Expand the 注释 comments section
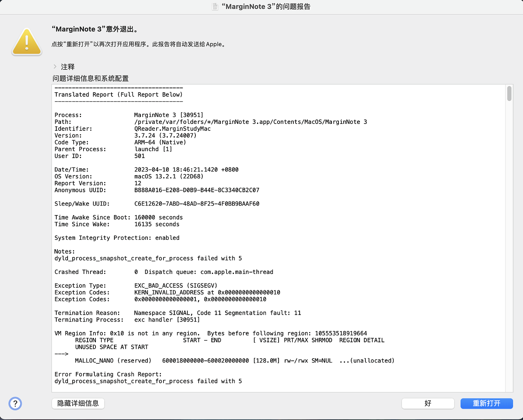Screen dimensions: 523x420 [55, 66]
